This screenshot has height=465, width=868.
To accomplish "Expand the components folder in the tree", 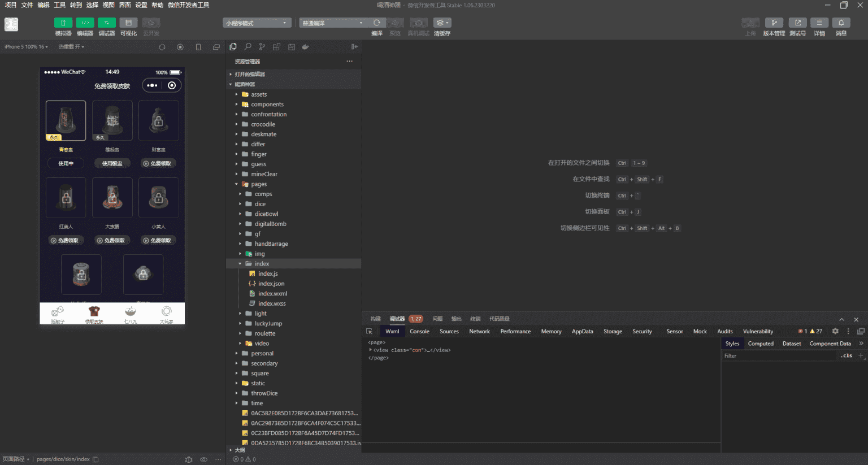I will click(267, 105).
